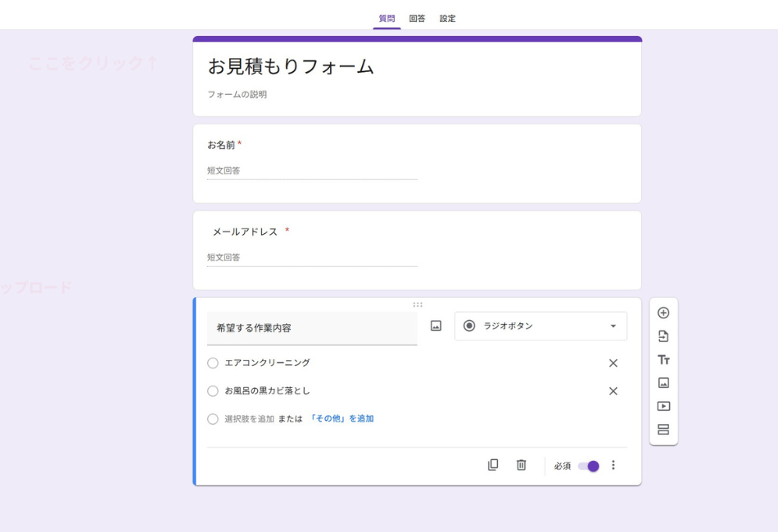Switch to the 設定 tab

447,19
